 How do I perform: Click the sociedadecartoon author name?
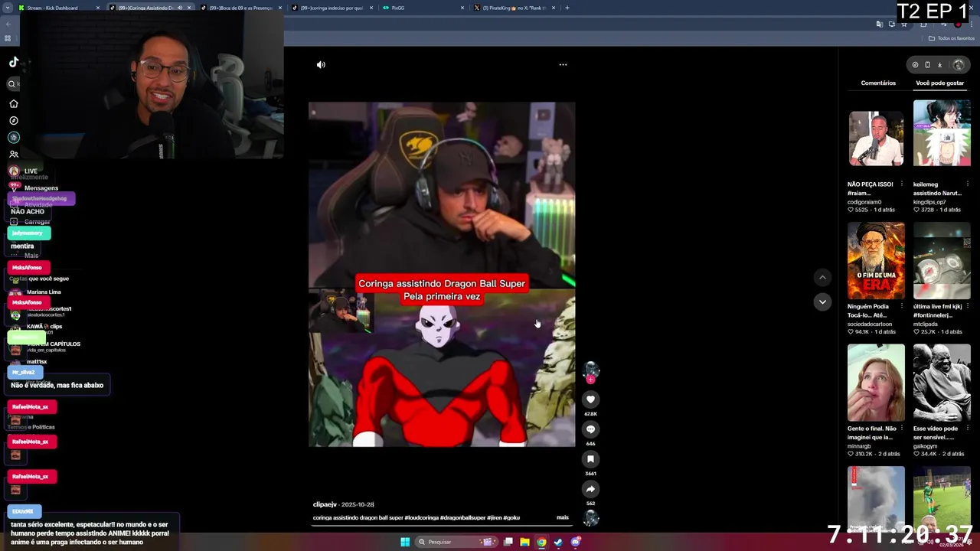point(870,324)
